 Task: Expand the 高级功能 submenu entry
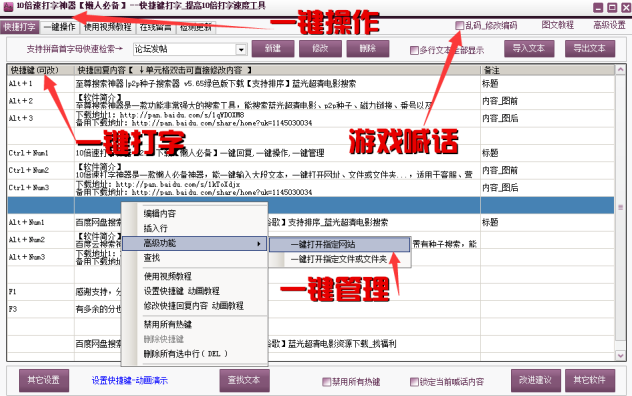[194, 243]
